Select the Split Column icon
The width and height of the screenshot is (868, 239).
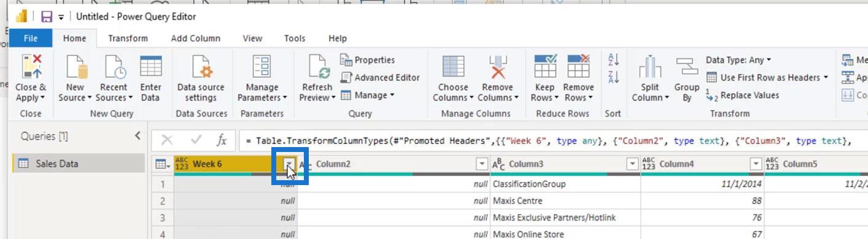tap(650, 66)
